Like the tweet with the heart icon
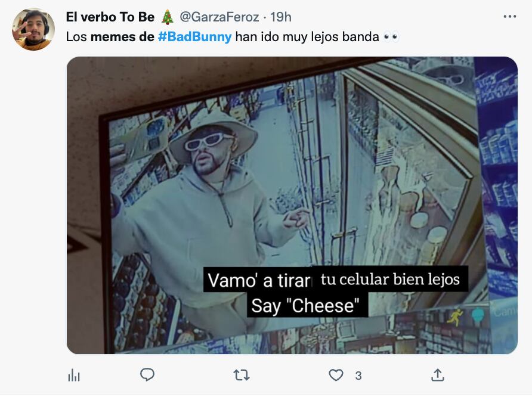 coord(336,375)
